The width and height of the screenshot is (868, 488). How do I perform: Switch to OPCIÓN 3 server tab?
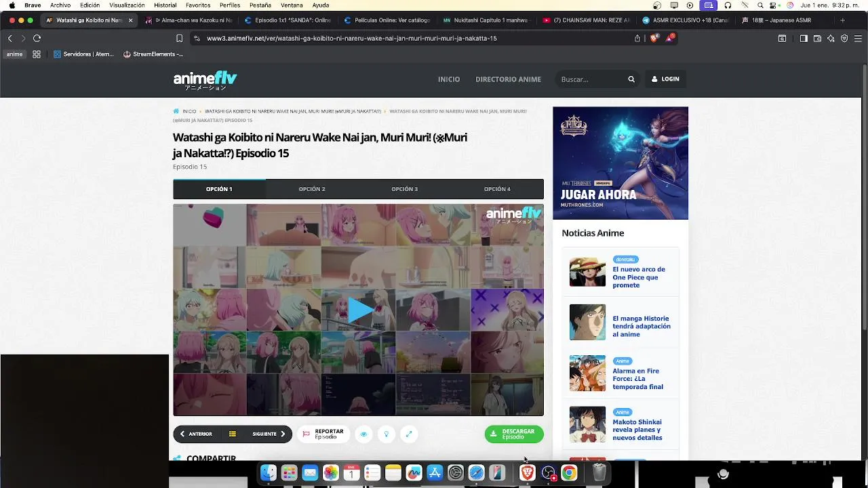pos(404,189)
